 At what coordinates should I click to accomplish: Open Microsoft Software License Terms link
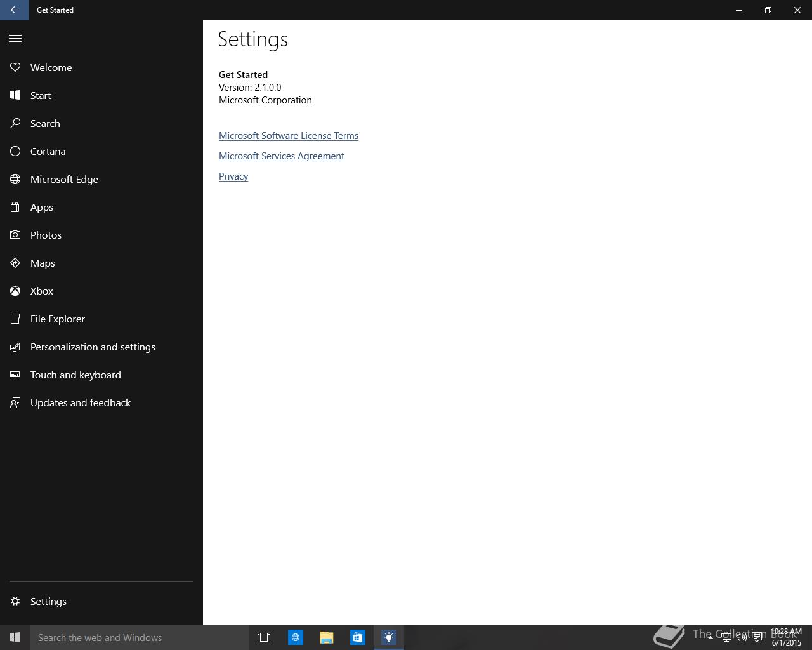point(289,136)
